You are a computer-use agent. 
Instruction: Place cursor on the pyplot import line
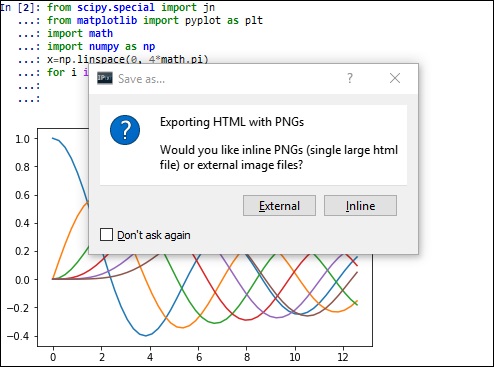pos(155,20)
